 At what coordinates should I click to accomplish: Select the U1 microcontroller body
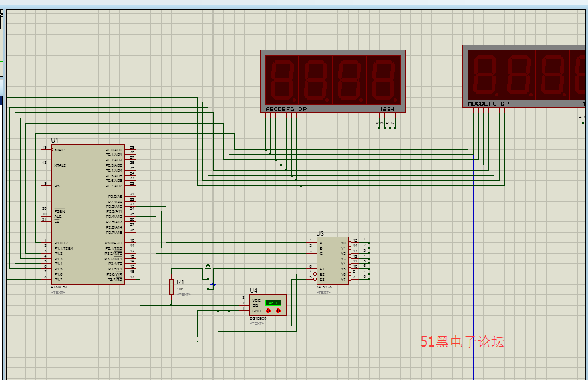click(88, 214)
